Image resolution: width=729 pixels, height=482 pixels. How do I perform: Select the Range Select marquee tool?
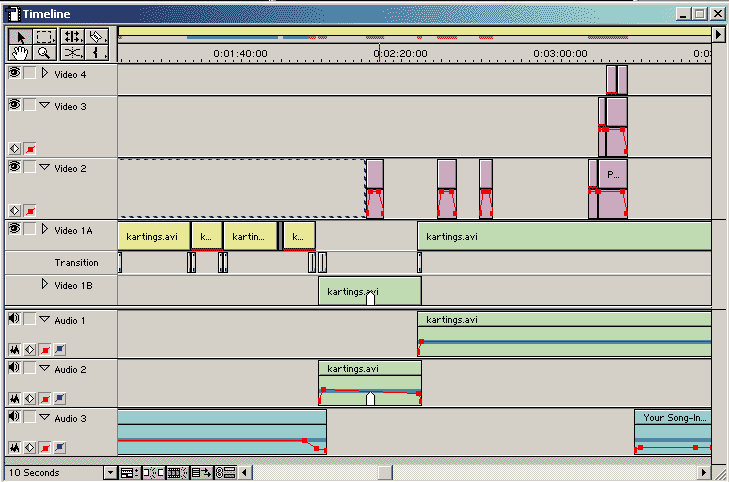[45, 36]
